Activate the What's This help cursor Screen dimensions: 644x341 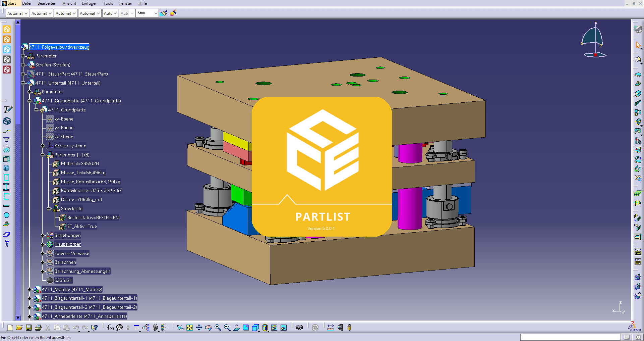[95, 328]
